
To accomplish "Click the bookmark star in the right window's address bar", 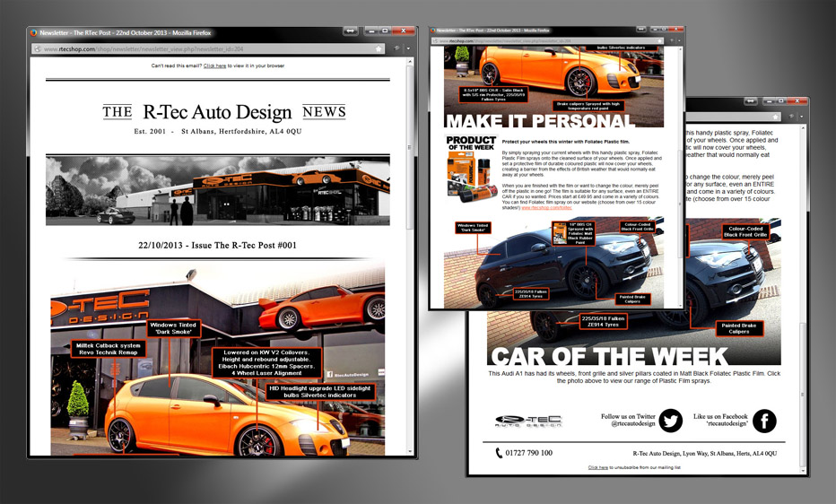I will 776,117.
